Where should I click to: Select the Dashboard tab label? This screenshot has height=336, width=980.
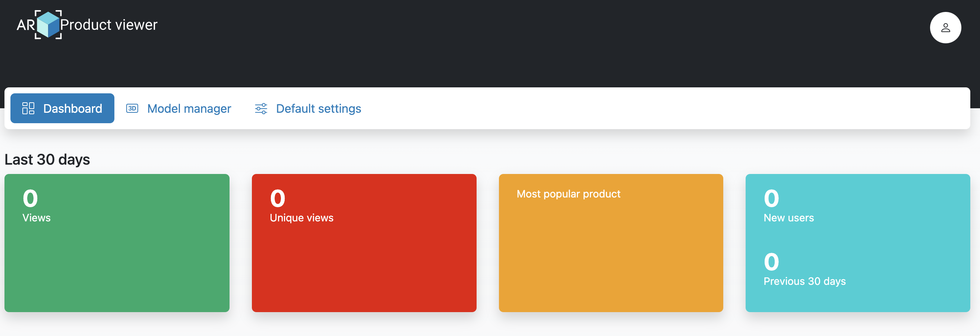click(x=73, y=109)
